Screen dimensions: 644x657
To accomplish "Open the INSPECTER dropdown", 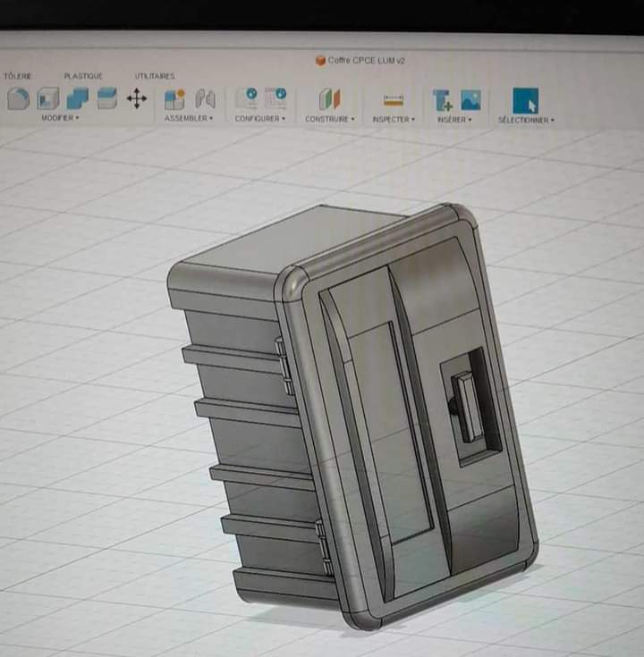I will point(394,120).
